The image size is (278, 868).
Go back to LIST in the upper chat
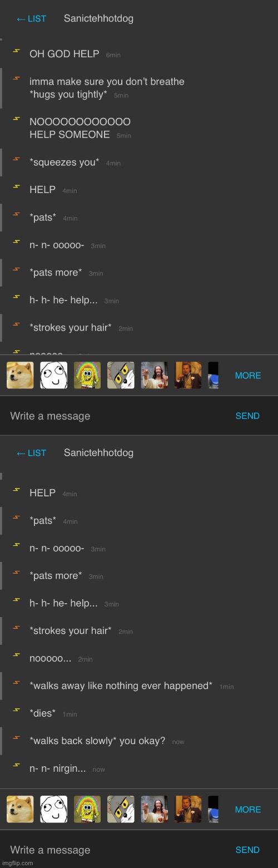click(31, 19)
